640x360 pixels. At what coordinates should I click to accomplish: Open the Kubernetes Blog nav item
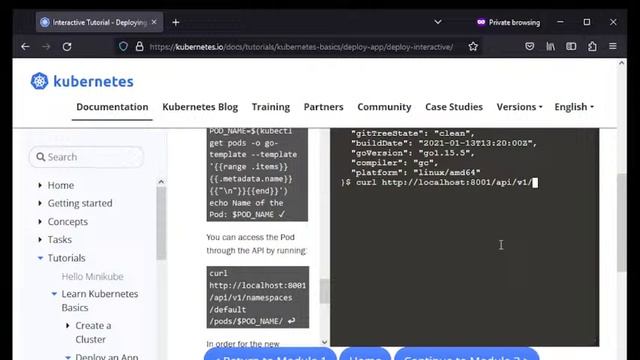click(200, 107)
